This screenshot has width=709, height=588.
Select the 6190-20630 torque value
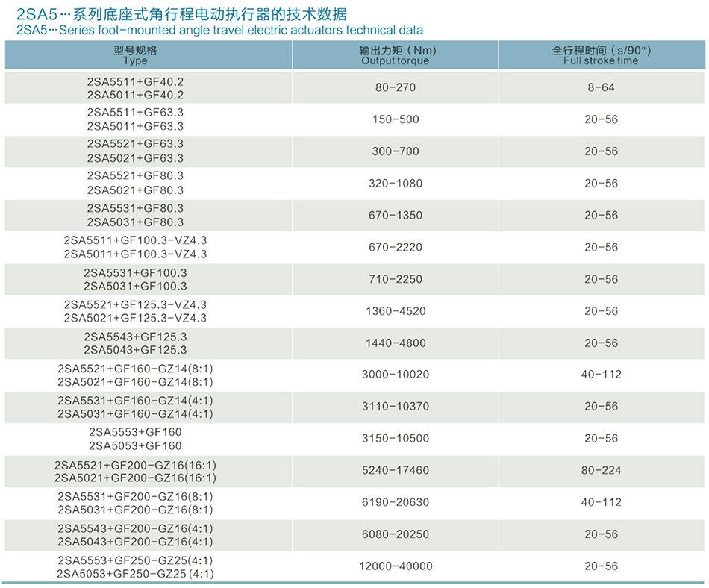[396, 503]
